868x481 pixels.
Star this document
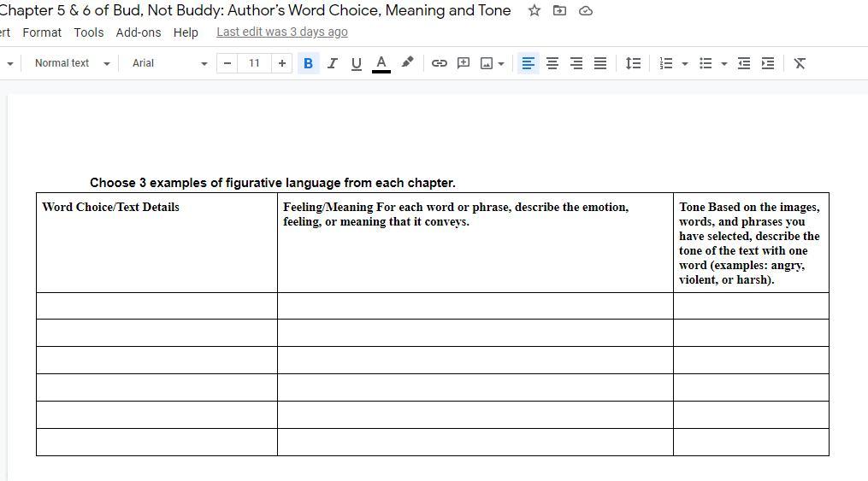tap(534, 11)
